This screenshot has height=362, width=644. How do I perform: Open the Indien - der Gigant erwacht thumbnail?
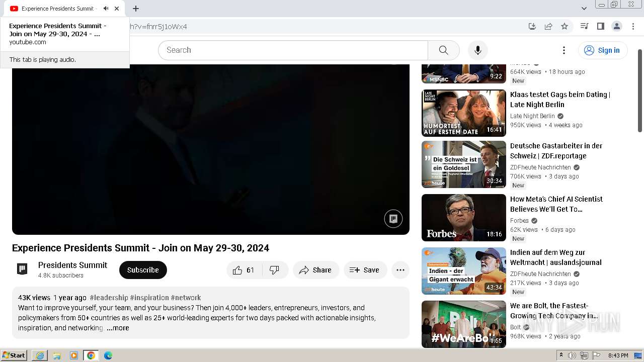464,271
